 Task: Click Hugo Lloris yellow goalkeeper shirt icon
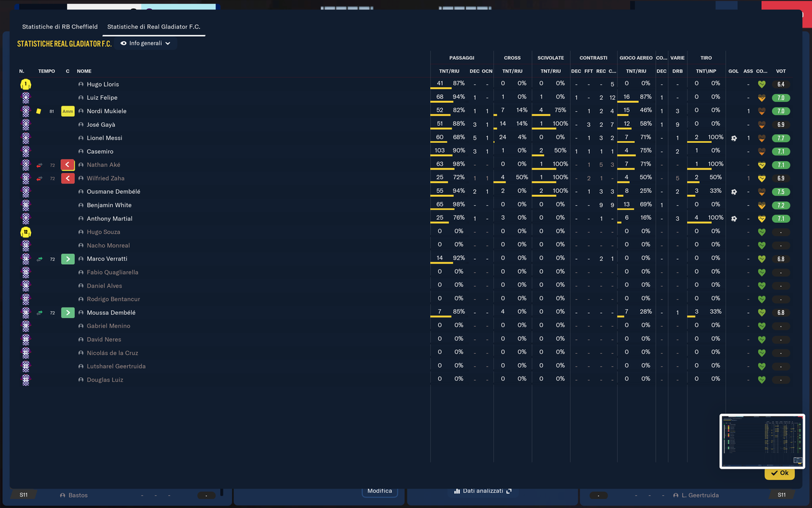pos(25,84)
